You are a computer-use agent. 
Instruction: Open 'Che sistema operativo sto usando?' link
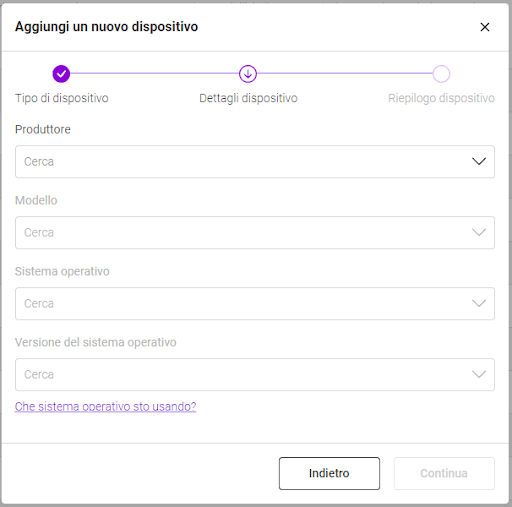105,407
